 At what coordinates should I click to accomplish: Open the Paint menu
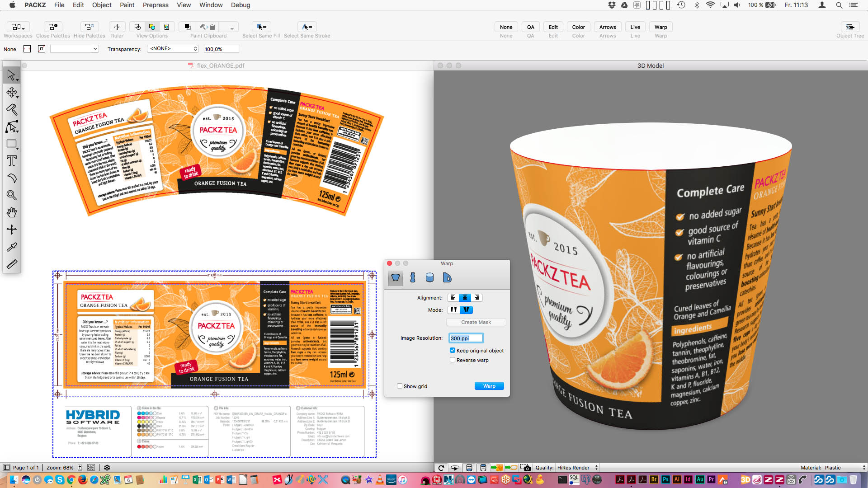(x=127, y=5)
